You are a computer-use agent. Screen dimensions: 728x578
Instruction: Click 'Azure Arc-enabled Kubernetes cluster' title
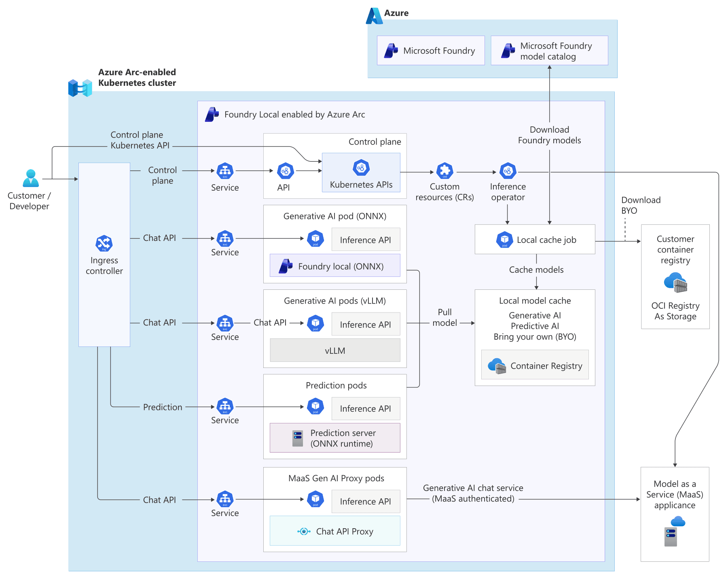[137, 77]
